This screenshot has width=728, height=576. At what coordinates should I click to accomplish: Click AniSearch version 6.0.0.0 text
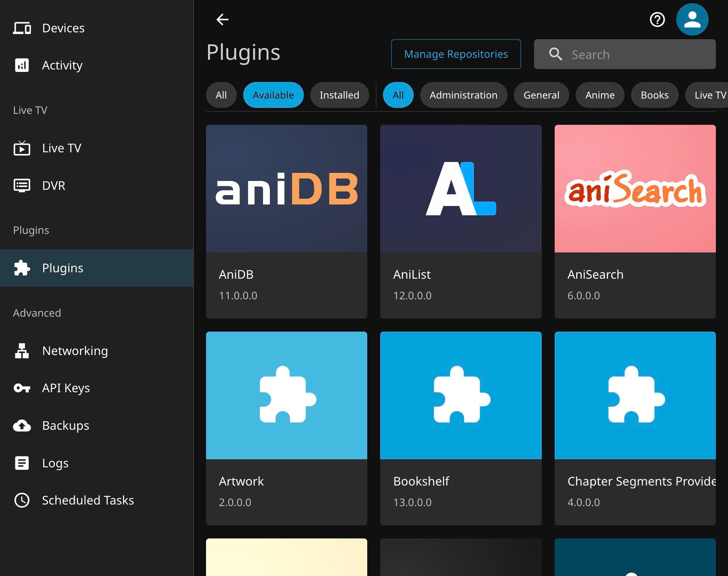[x=583, y=296]
